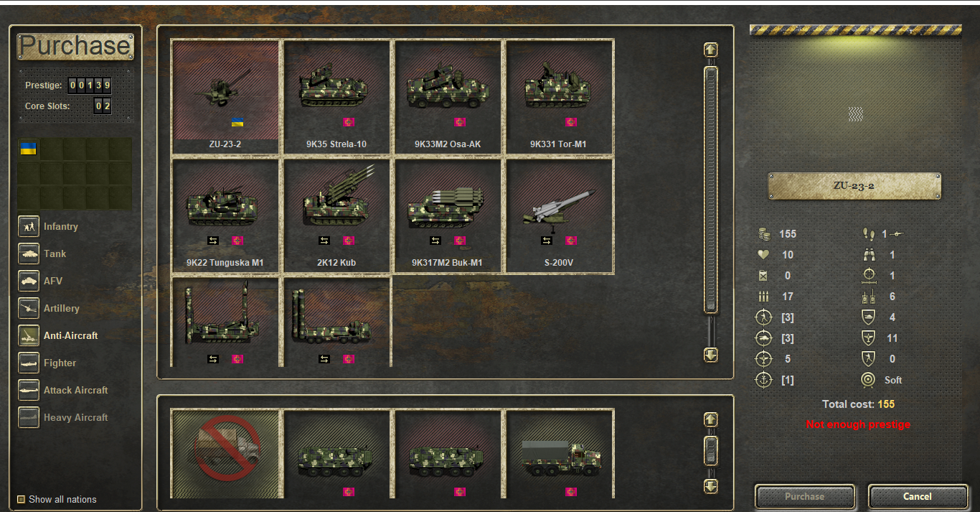Select the S-200V missile unit
The image size is (980, 512).
click(x=560, y=215)
